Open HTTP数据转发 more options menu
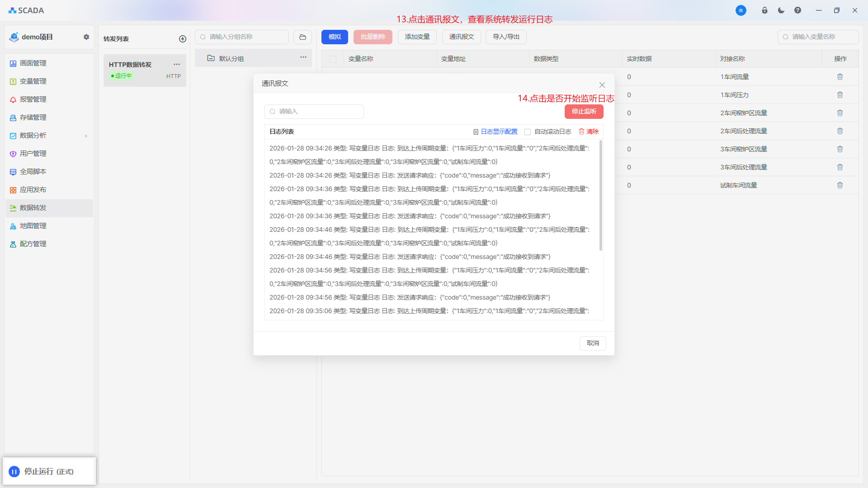Viewport: 868px width, 488px height. (x=177, y=64)
